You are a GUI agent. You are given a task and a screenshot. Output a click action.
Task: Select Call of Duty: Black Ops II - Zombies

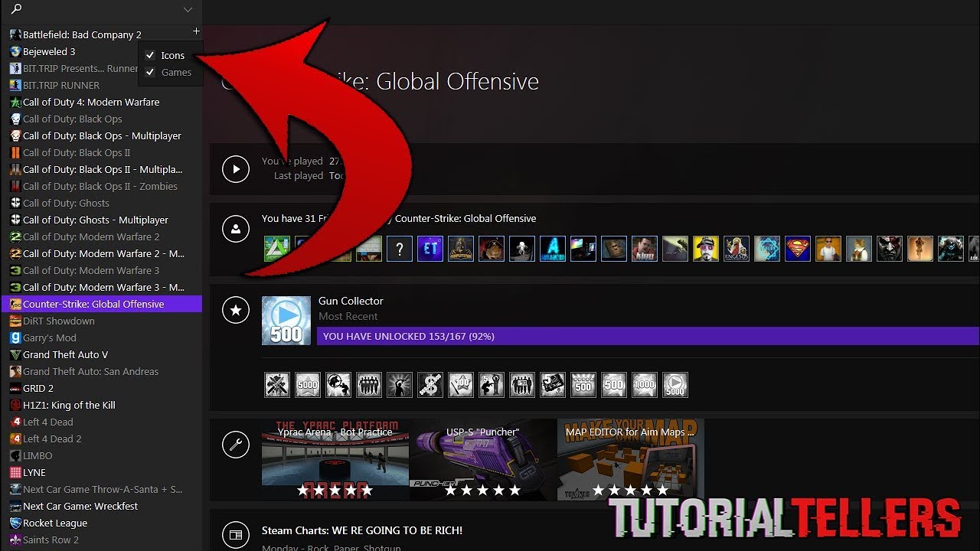[101, 186]
